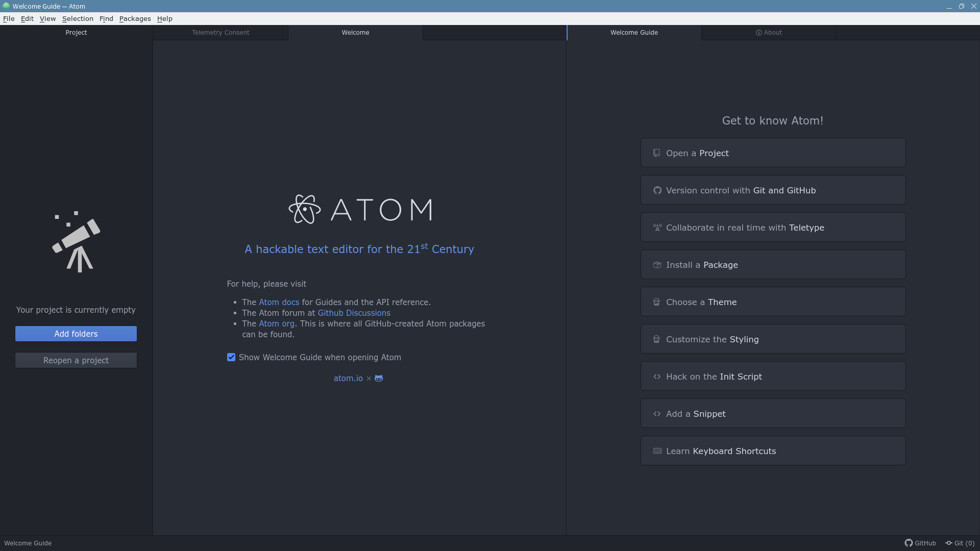The height and width of the screenshot is (551, 980).
Task: Click the GitHub icon in status bar
Action: tap(909, 543)
